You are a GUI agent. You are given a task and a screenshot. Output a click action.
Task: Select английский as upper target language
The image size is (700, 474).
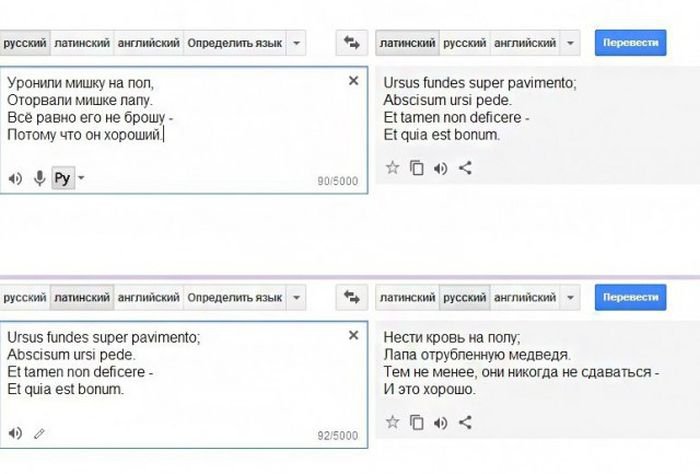[525, 44]
